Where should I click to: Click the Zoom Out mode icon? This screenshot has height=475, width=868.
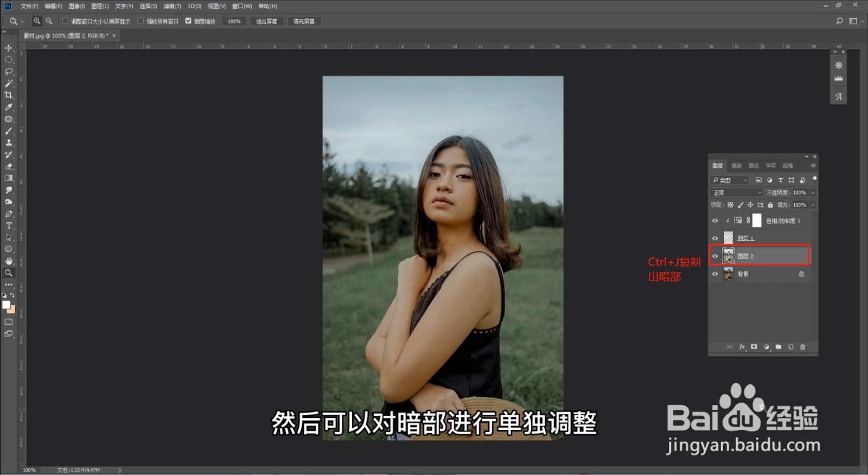[x=49, y=21]
